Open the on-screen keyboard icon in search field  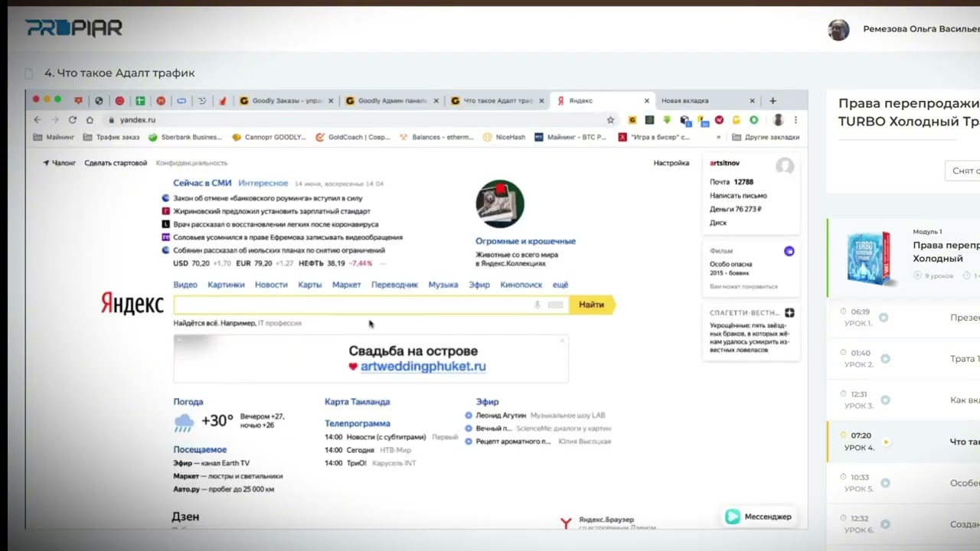pos(555,305)
